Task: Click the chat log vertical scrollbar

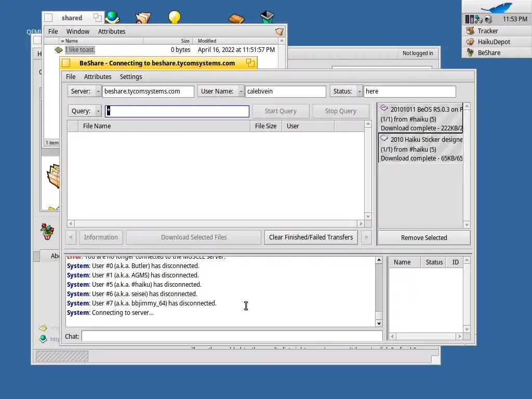Action: pyautogui.click(x=379, y=292)
